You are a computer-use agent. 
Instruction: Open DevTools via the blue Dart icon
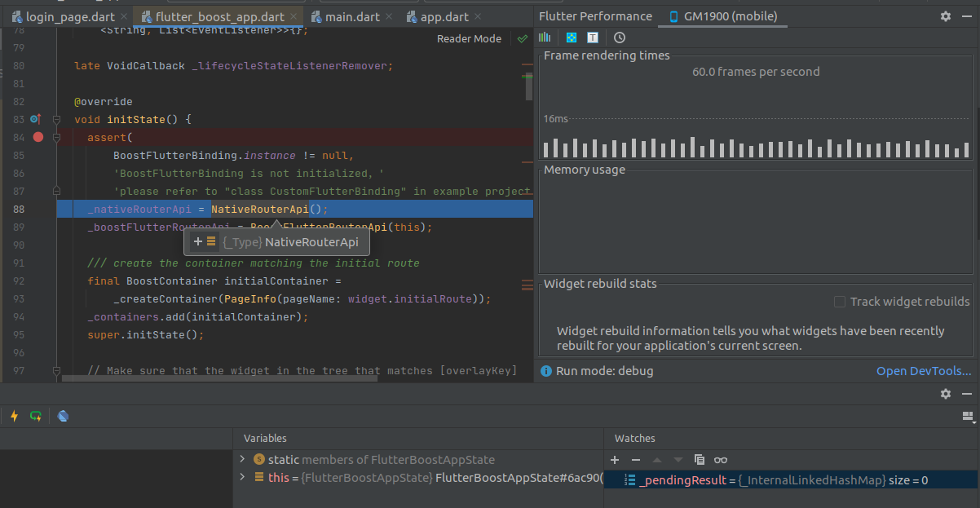(x=63, y=416)
